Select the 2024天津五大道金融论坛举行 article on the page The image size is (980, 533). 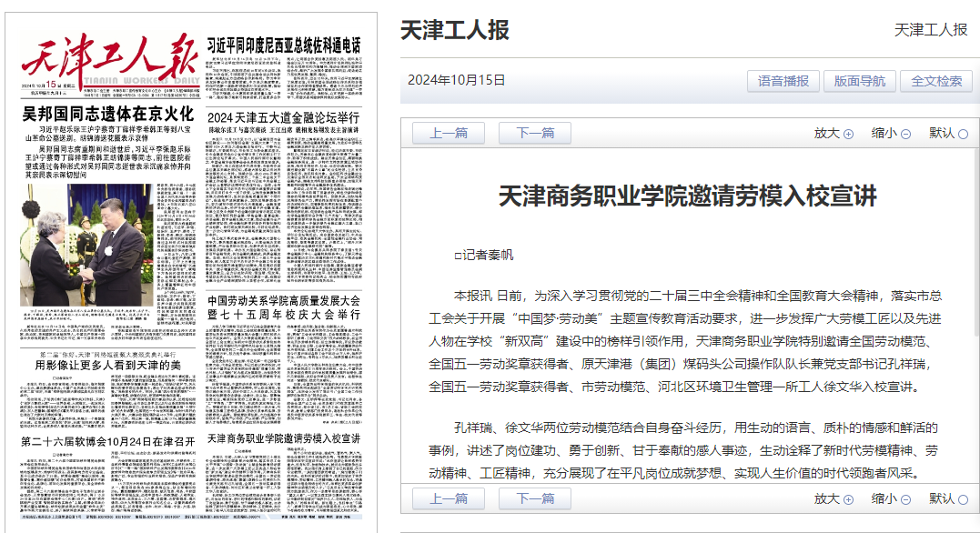[x=283, y=118]
